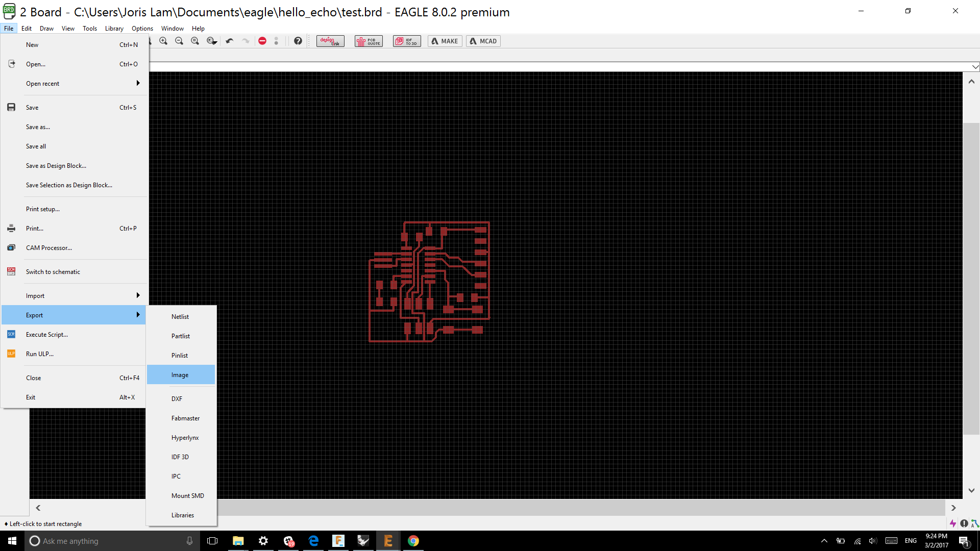The width and height of the screenshot is (980, 551).
Task: Select Partlist export option
Action: 181,336
